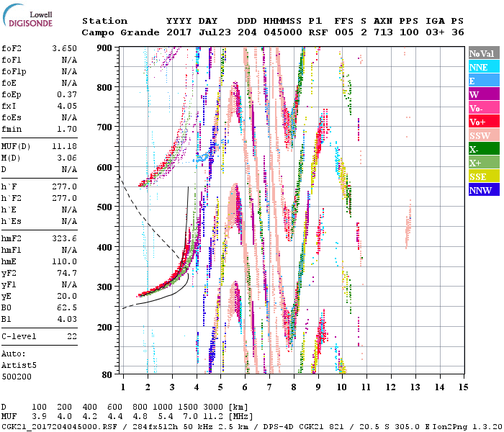Select the SSW salmon legend swatch
504x432 pixels.
coord(484,135)
